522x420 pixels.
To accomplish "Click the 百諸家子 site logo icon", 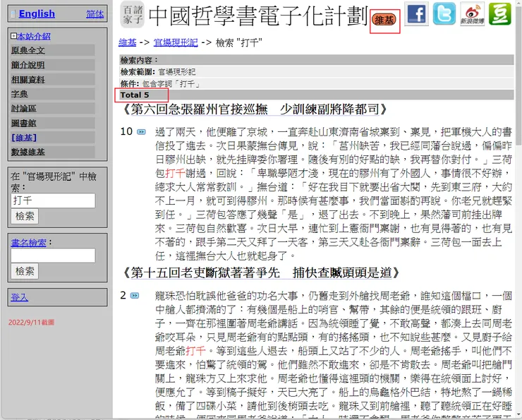I will coord(133,15).
